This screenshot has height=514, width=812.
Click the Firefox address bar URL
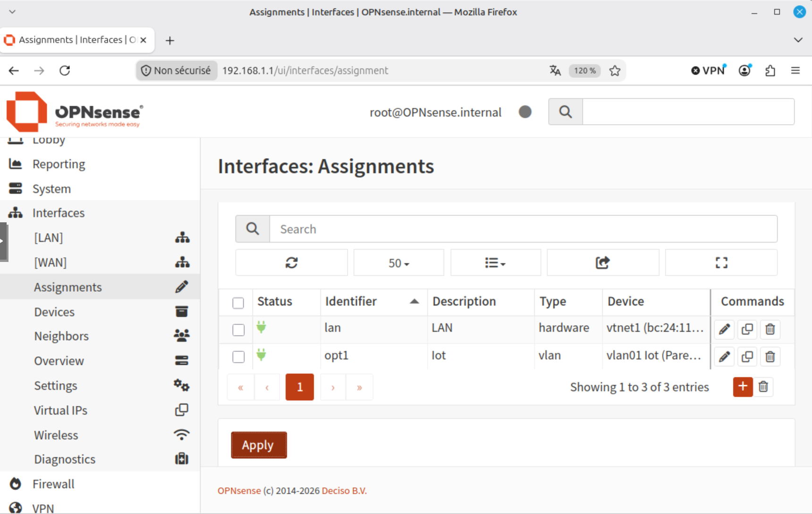tap(305, 70)
